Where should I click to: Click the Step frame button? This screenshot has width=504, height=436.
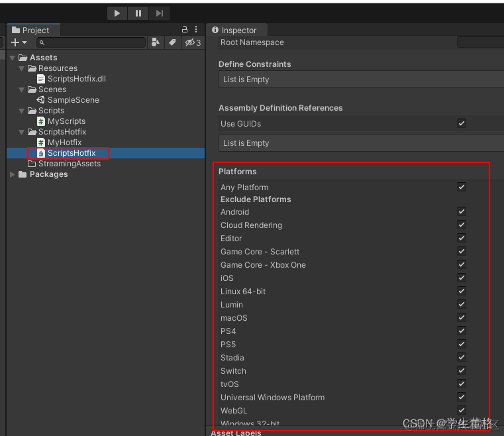coord(160,13)
